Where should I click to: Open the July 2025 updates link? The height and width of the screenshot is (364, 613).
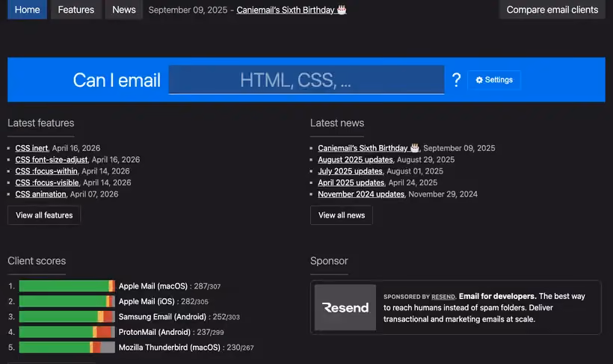[x=350, y=171]
